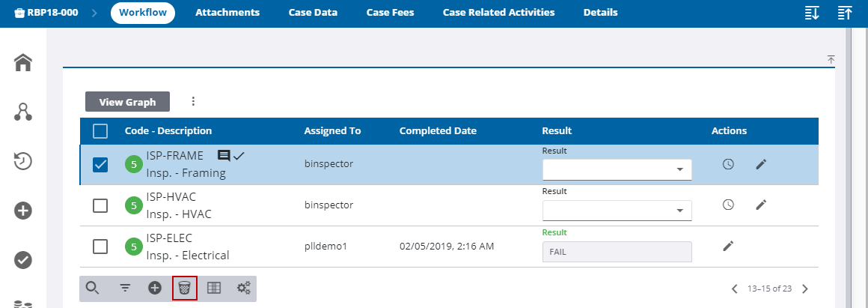Switch to the Attachments tab
The height and width of the screenshot is (308, 868).
[x=227, y=13]
